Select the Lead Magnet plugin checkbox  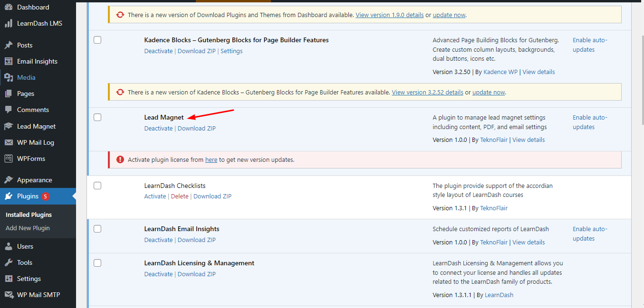97,117
